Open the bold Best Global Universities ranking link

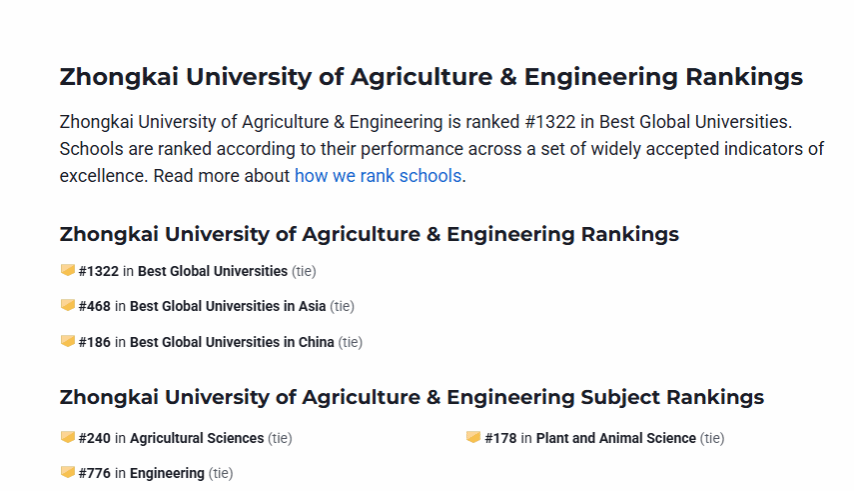click(212, 271)
